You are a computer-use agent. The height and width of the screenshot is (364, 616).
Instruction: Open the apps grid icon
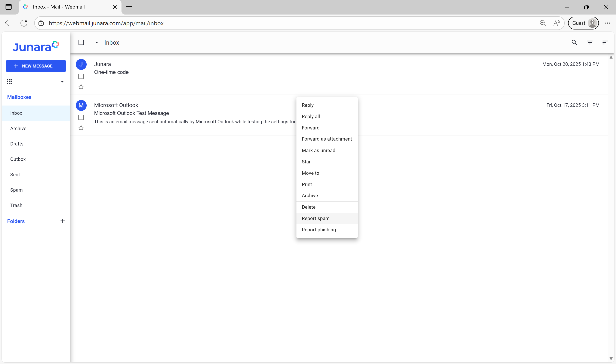[9, 81]
